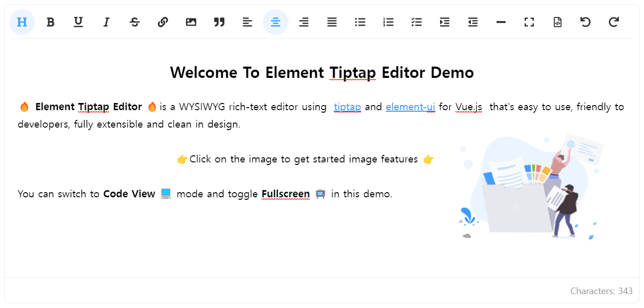644x308 pixels.
Task: Open the element-ui hyperlink
Action: 410,107
